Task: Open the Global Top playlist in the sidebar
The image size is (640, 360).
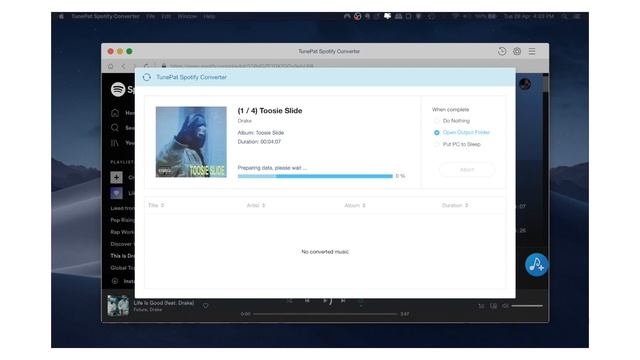Action: [122, 268]
